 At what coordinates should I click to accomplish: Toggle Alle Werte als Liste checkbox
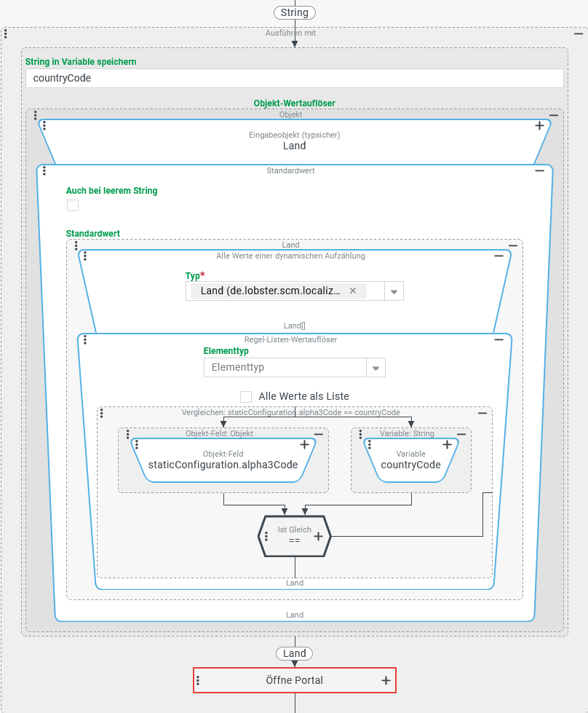[246, 396]
